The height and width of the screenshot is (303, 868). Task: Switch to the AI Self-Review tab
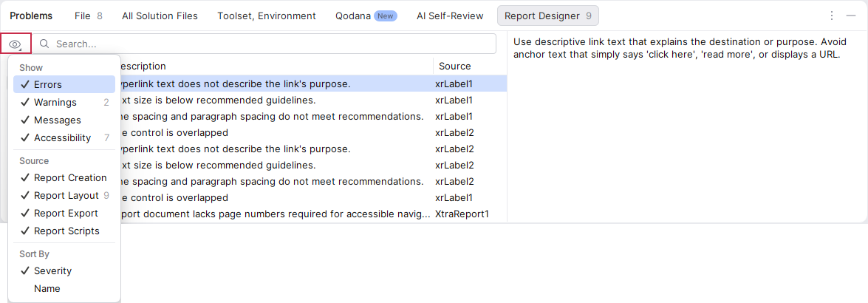click(x=449, y=16)
